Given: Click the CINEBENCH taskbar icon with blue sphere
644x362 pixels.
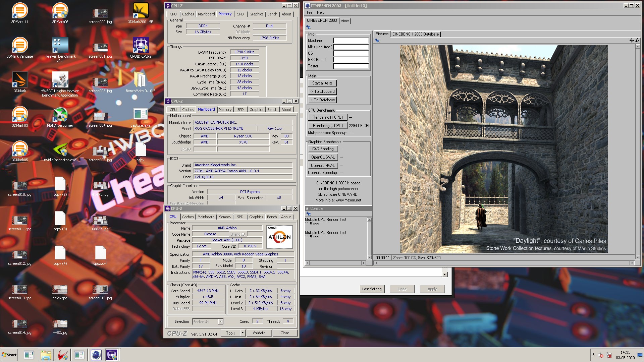Looking at the screenshot, I should [96, 355].
